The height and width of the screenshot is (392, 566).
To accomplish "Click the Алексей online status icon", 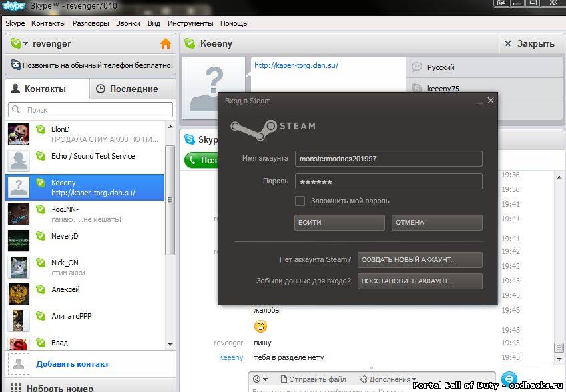I will (41, 289).
